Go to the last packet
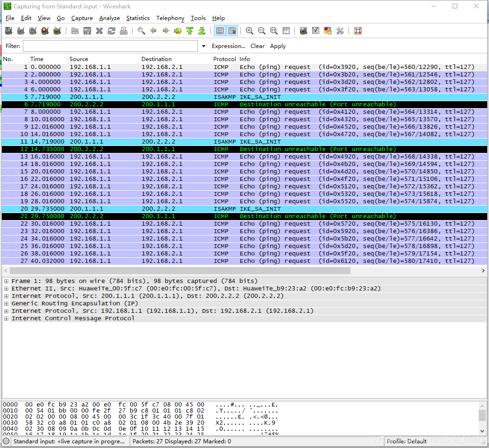This screenshot has width=489, height=448. (x=202, y=31)
